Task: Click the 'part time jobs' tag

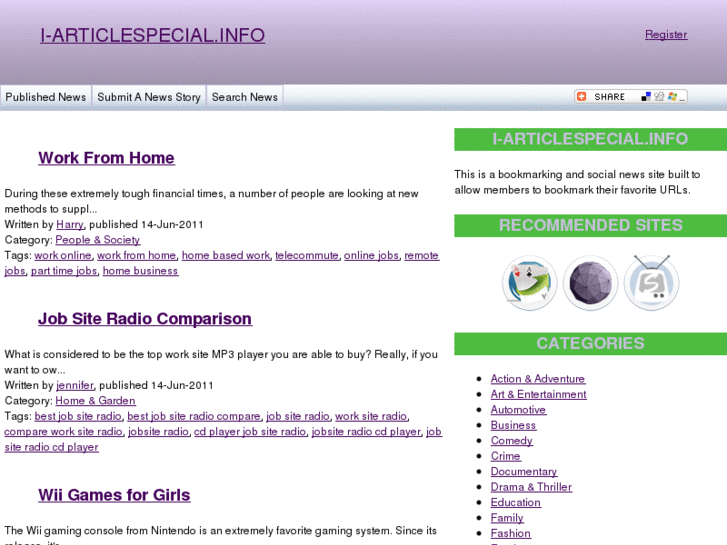Action: (x=64, y=271)
